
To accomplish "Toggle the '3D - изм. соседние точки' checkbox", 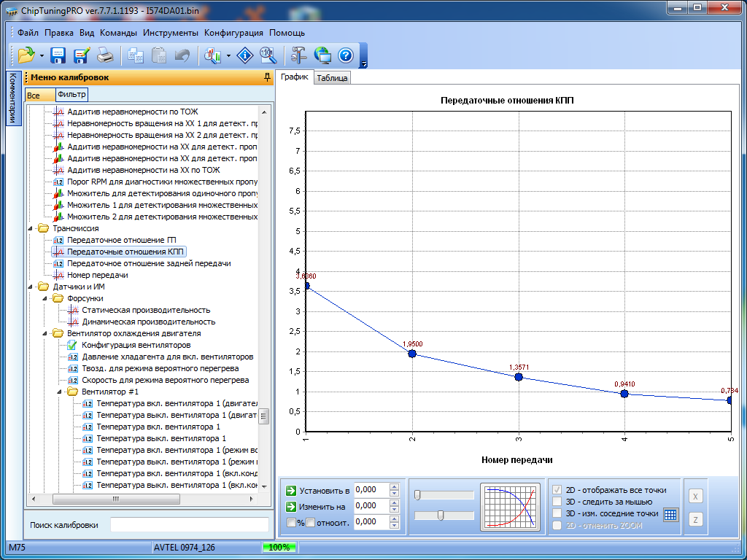I will (x=558, y=513).
